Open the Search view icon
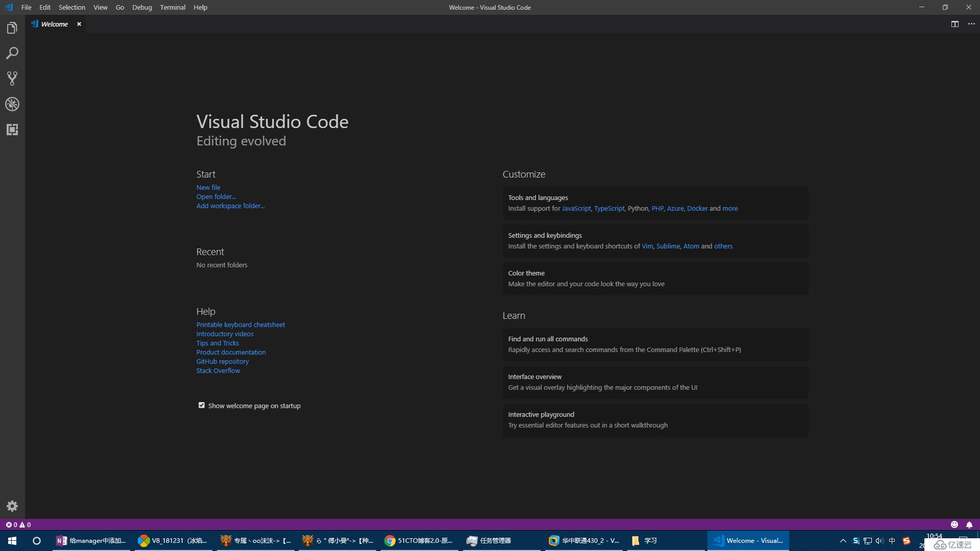 pos(12,53)
